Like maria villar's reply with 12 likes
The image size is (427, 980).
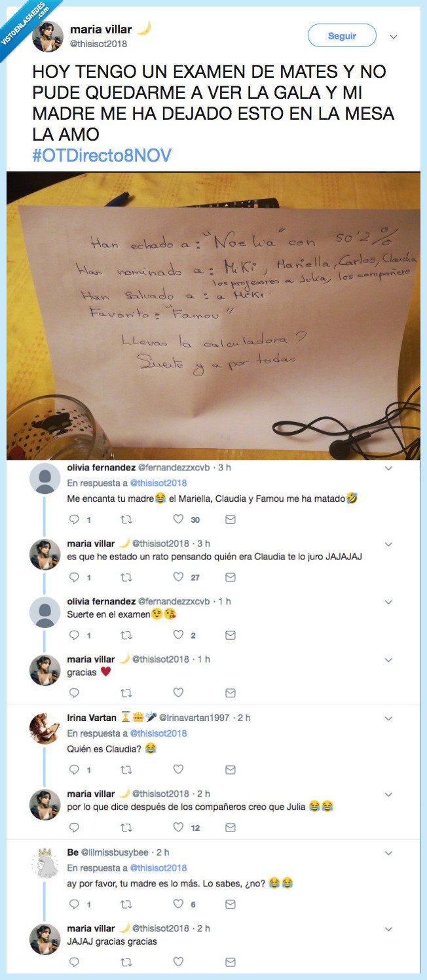point(178,828)
